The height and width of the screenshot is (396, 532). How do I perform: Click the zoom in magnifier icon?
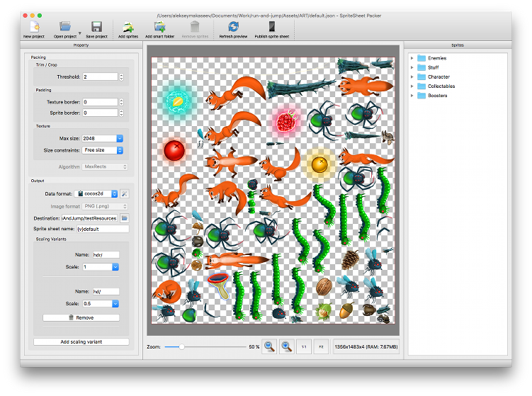tap(287, 347)
